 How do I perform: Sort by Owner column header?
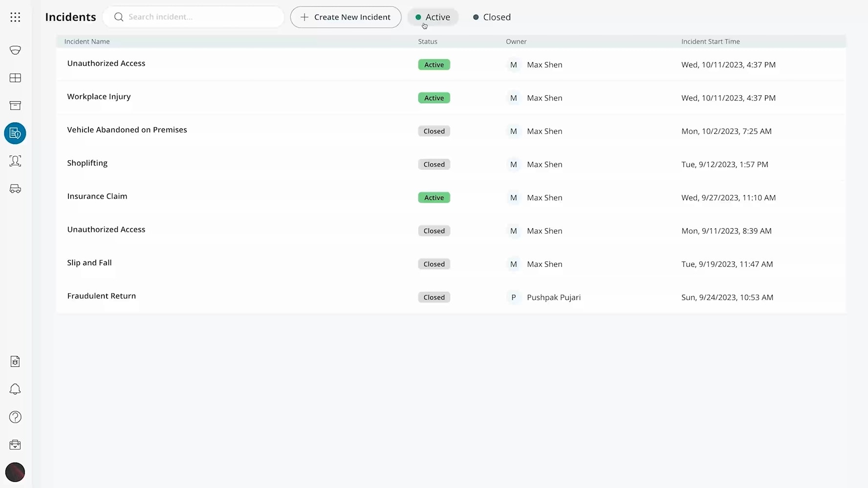(516, 42)
